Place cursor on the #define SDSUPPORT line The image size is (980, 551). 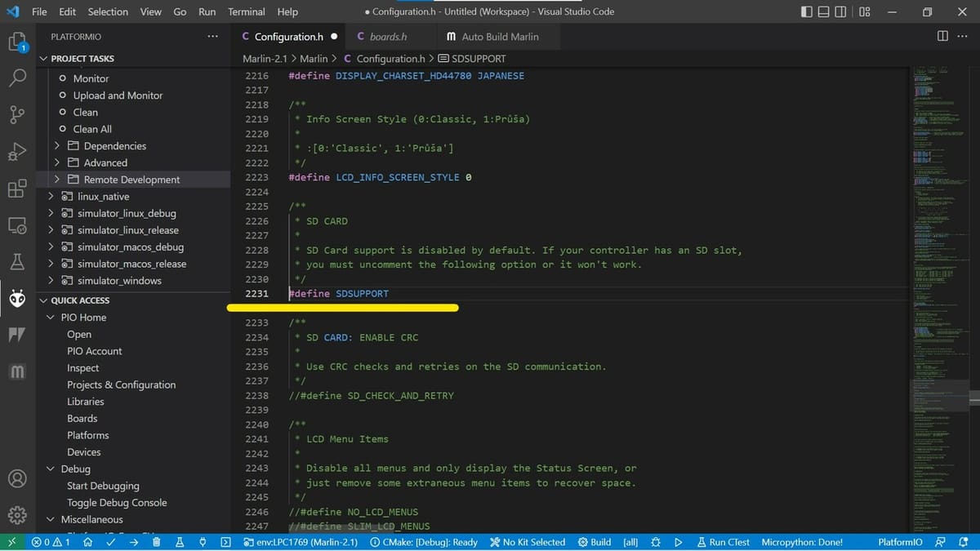[x=339, y=294]
